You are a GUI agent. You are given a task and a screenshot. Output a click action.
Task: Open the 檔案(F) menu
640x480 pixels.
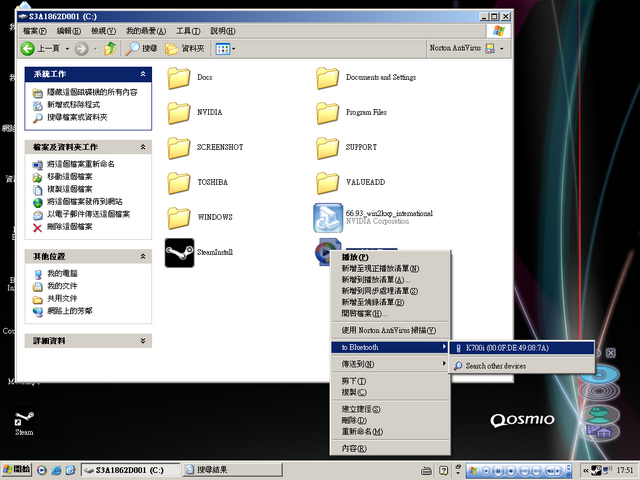click(x=34, y=31)
